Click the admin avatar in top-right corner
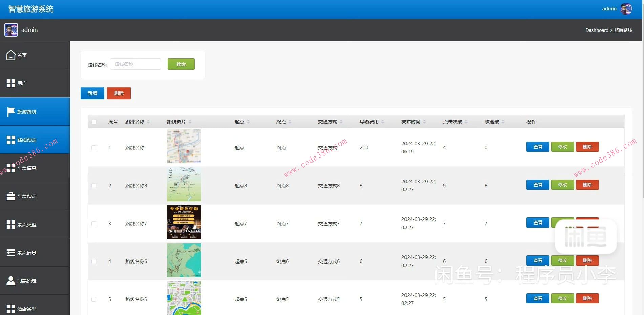The width and height of the screenshot is (644, 315). point(626,9)
